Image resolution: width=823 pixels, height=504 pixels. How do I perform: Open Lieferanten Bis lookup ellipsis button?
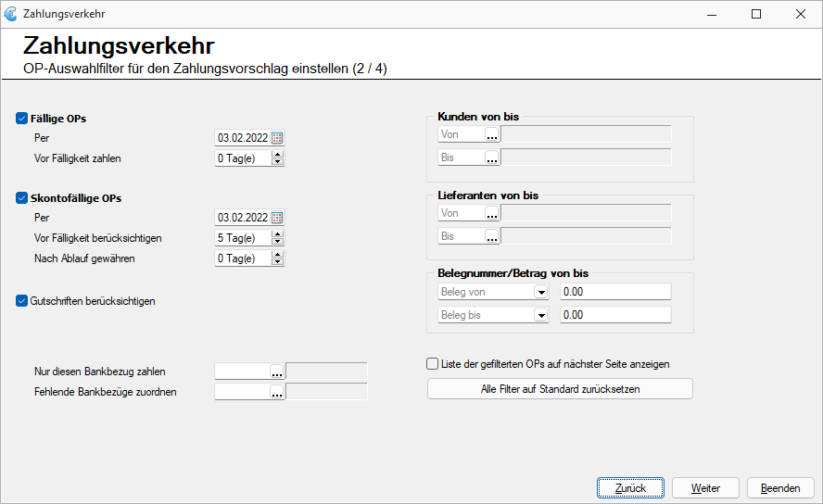[492, 236]
